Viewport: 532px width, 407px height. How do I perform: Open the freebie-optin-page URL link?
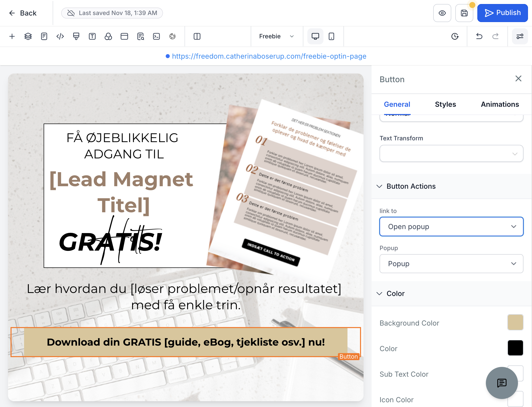click(x=269, y=56)
